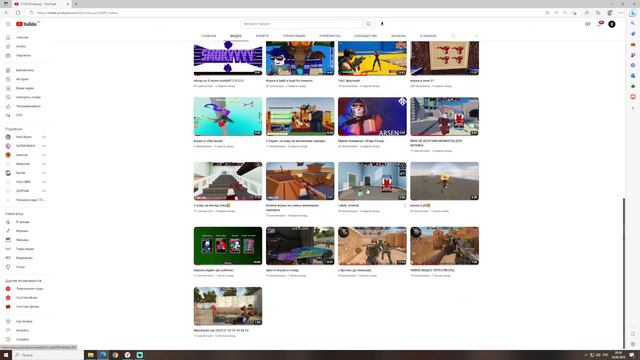The image size is (640, 360).
Task: Click the title under ARSEN thumbnail
Action: pyautogui.click(x=361, y=141)
